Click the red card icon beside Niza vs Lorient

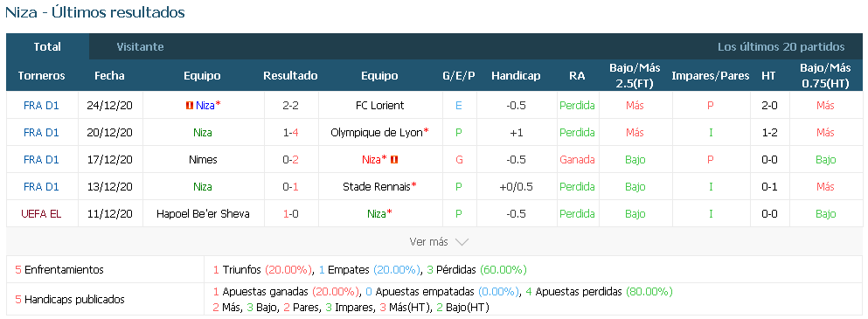click(x=189, y=105)
